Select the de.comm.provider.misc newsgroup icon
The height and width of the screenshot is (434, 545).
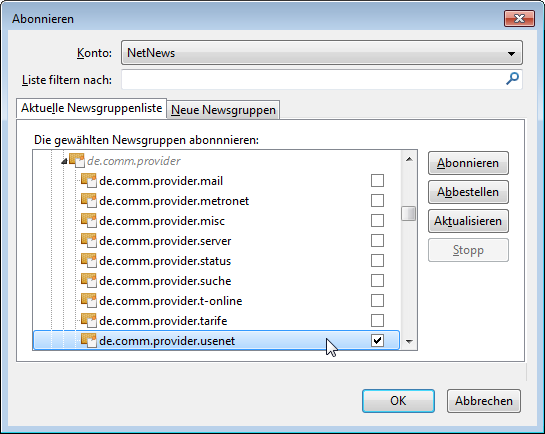[89, 221]
